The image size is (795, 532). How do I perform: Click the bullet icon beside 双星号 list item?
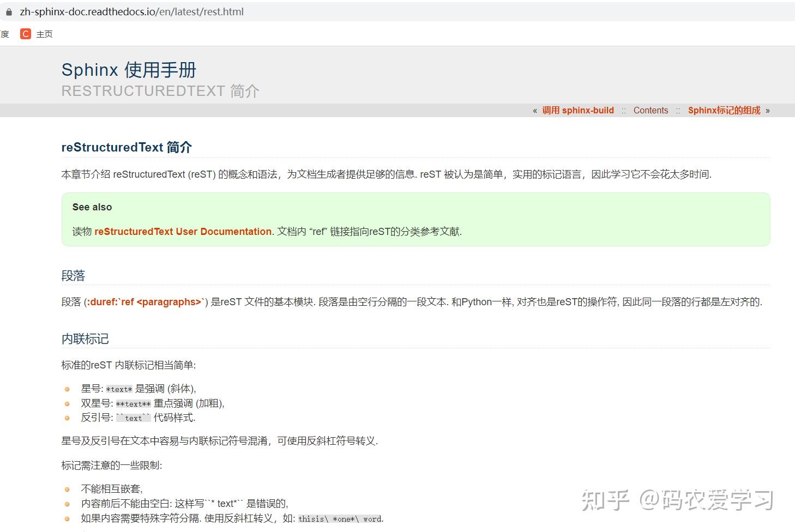67,403
